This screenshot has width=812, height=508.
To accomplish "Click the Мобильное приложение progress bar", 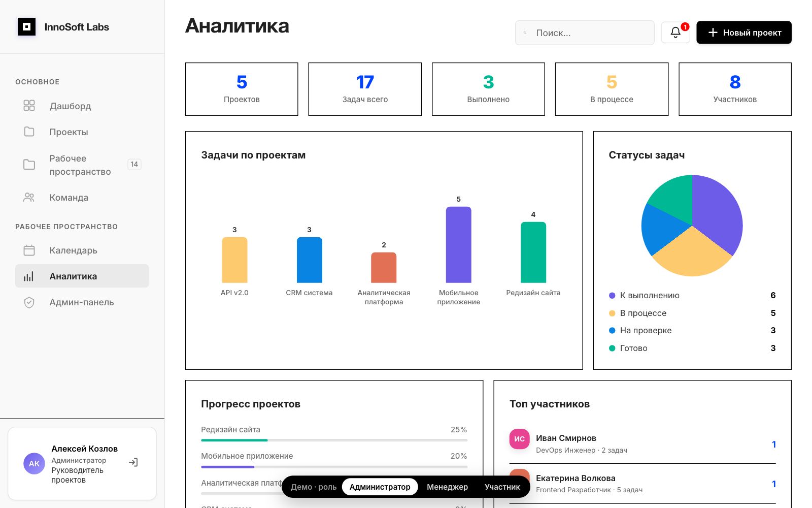I will click(x=334, y=466).
